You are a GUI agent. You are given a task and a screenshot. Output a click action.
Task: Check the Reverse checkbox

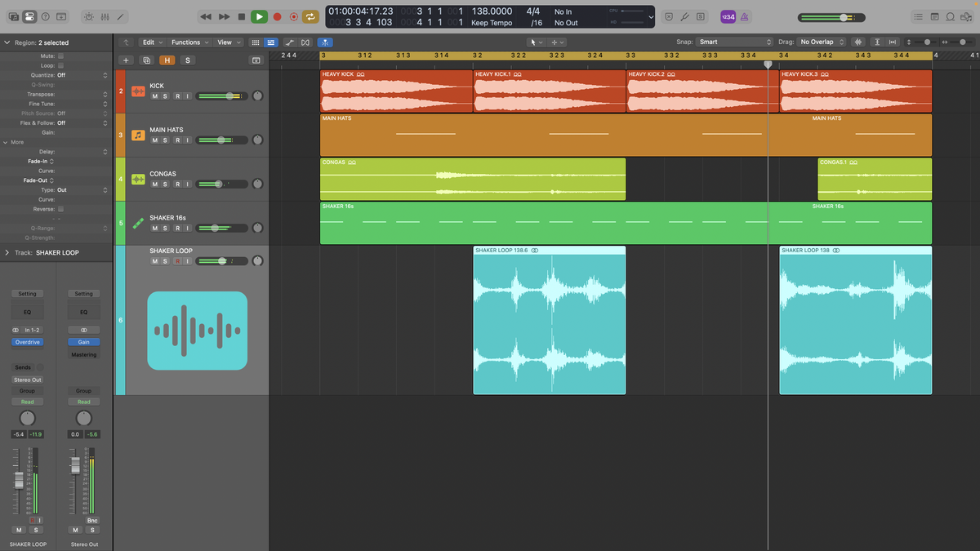(61, 209)
